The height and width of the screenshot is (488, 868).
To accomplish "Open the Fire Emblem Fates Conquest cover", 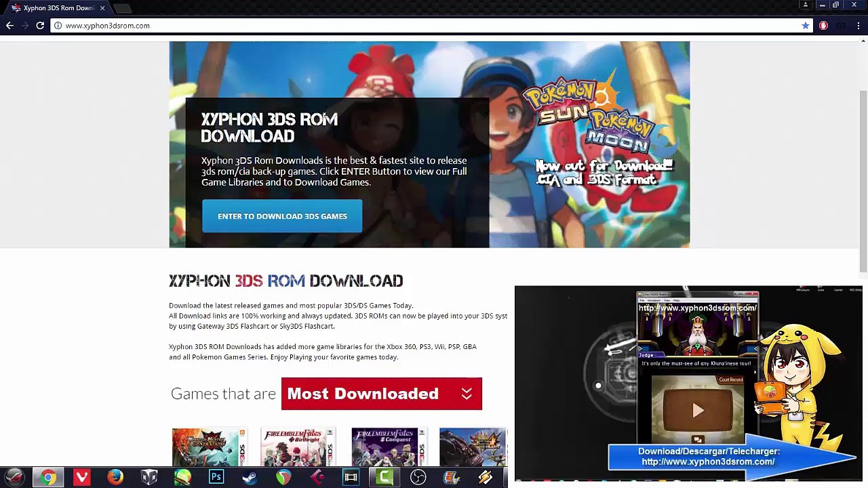I will coord(389,447).
